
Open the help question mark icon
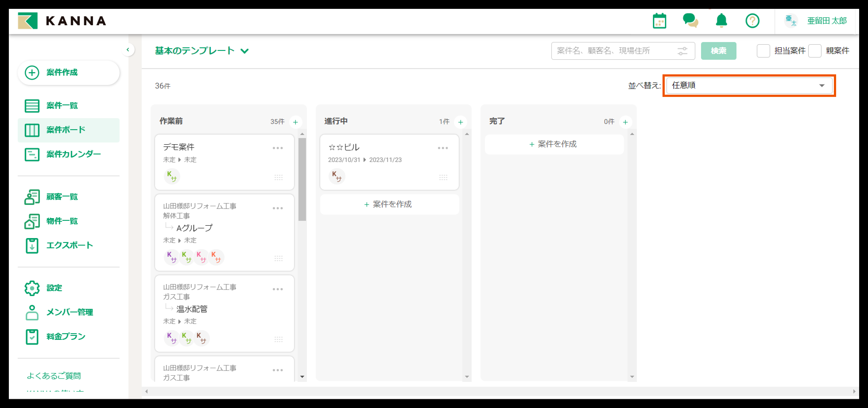pyautogui.click(x=752, y=21)
